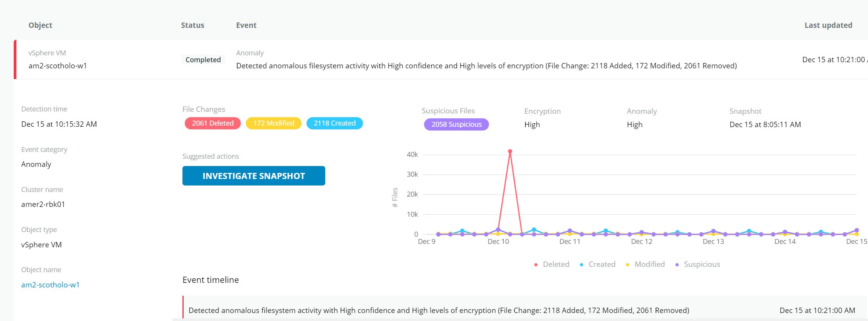This screenshot has height=321, width=868.
Task: Click the INVESTIGATE SNAPSHOT button
Action: coord(253,176)
